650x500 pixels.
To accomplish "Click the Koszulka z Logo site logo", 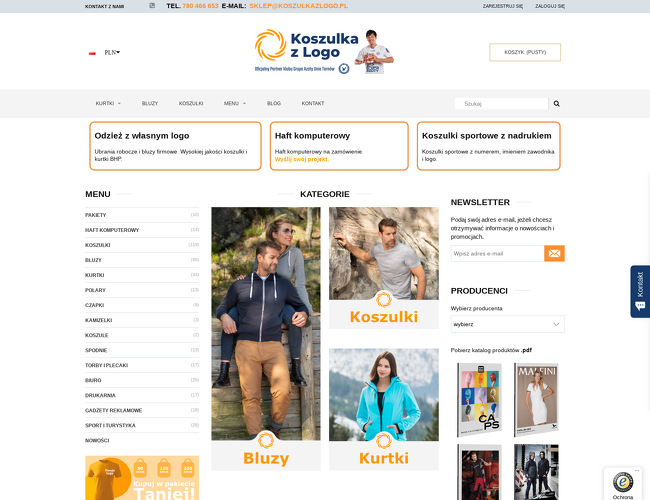I will [324, 52].
